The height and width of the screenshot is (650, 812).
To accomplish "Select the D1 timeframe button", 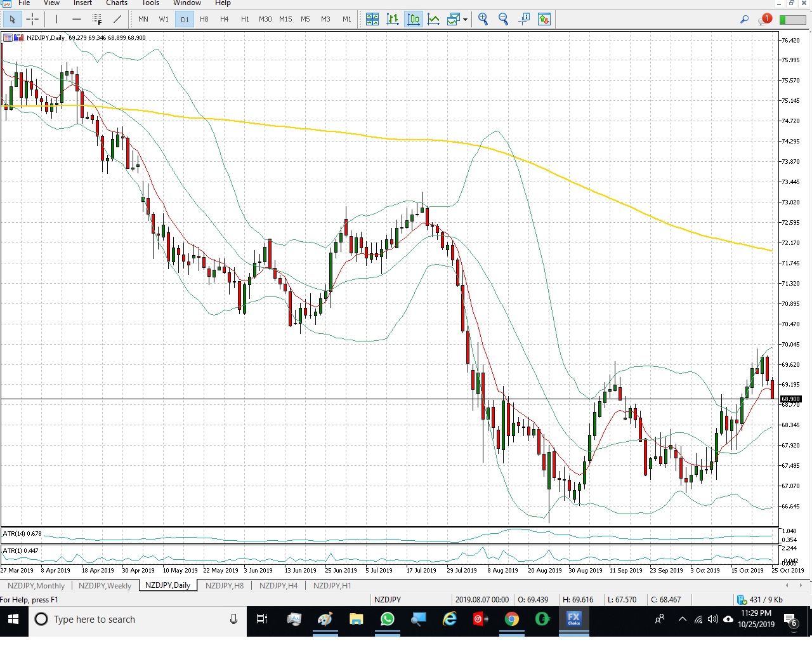I will tap(185, 19).
